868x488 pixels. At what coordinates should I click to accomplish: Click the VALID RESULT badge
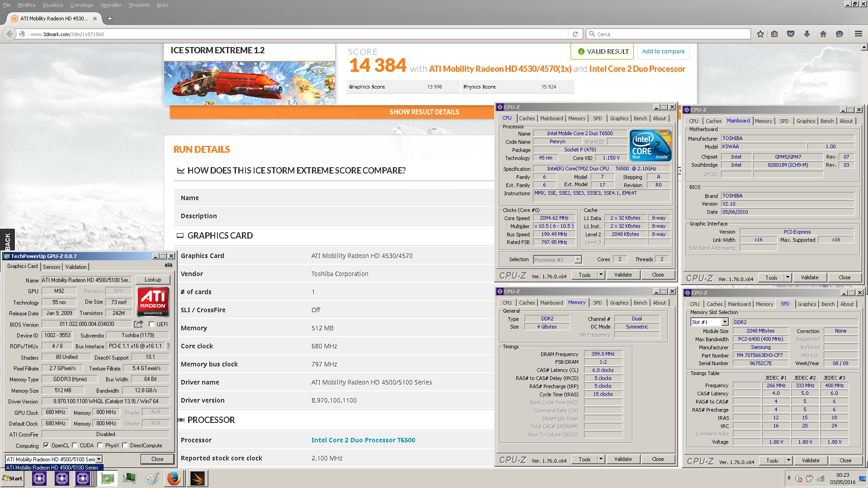tap(603, 52)
